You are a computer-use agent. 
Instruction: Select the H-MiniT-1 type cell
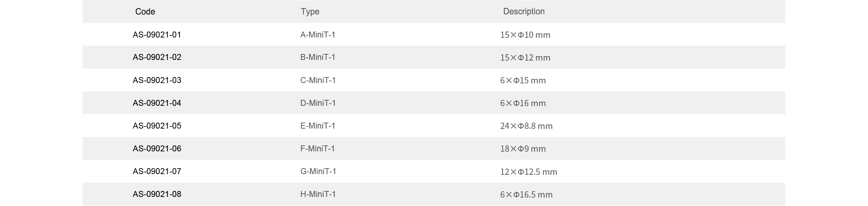[318, 194]
